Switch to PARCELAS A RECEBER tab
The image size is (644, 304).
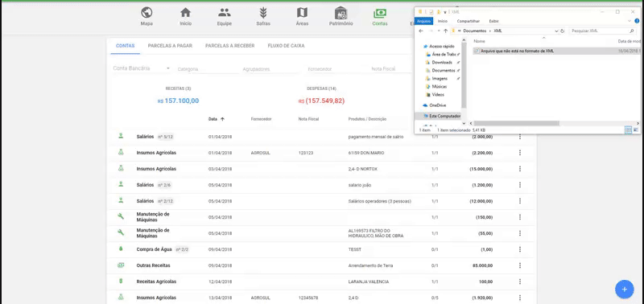coord(230,46)
